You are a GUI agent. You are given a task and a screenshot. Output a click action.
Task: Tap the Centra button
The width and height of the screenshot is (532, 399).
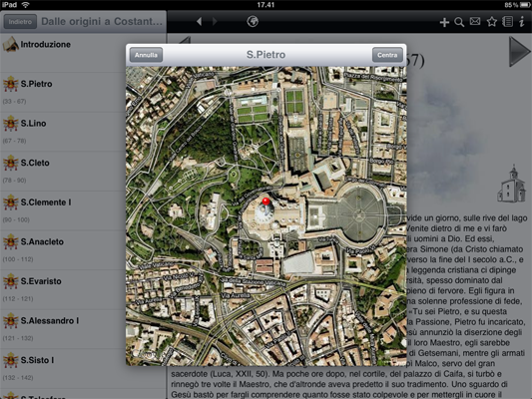click(387, 55)
